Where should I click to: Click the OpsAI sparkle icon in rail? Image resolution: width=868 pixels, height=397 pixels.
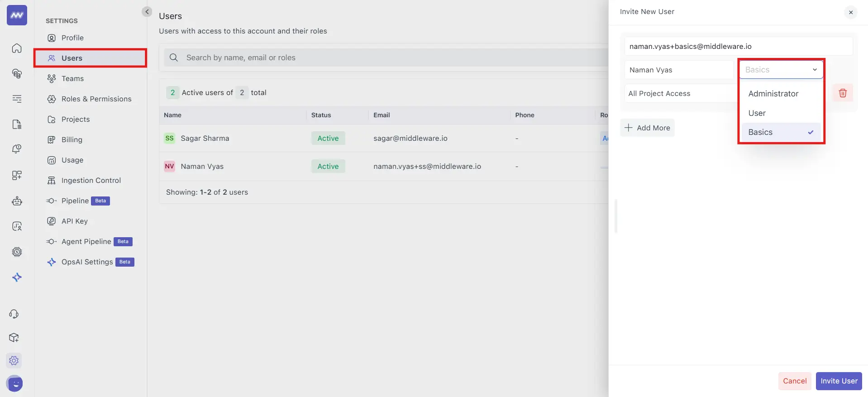coord(17,277)
